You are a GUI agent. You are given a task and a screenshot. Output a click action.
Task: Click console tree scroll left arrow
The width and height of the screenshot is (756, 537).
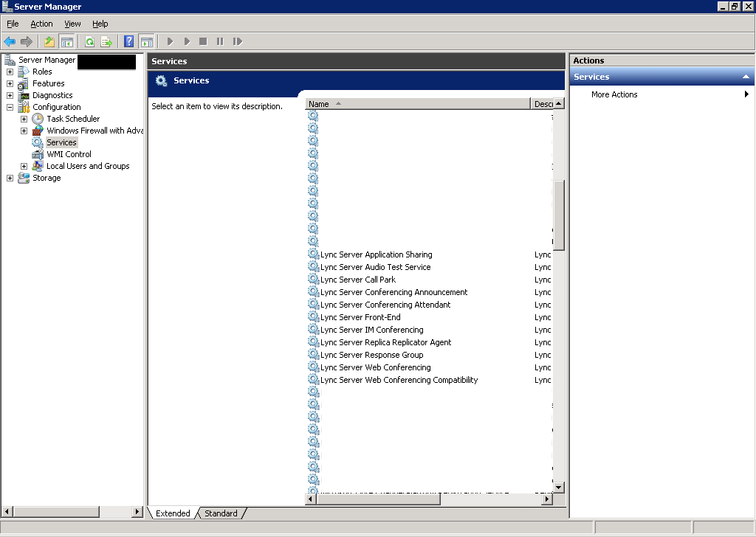tap(7, 511)
